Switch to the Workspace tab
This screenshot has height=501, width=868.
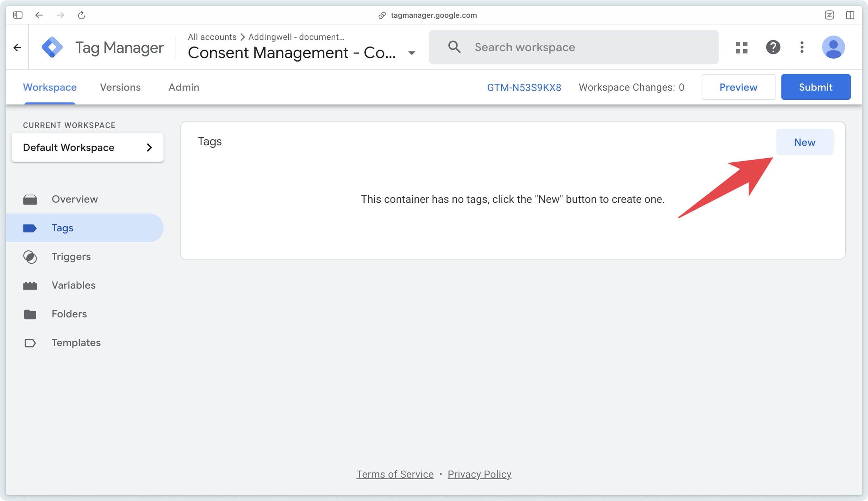pos(50,87)
